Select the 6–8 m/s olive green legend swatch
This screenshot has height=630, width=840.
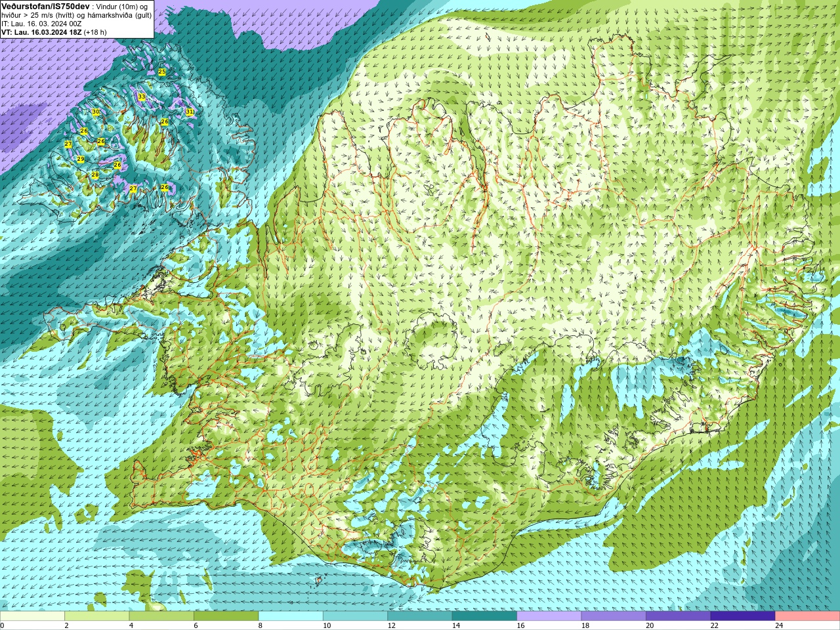(x=226, y=616)
